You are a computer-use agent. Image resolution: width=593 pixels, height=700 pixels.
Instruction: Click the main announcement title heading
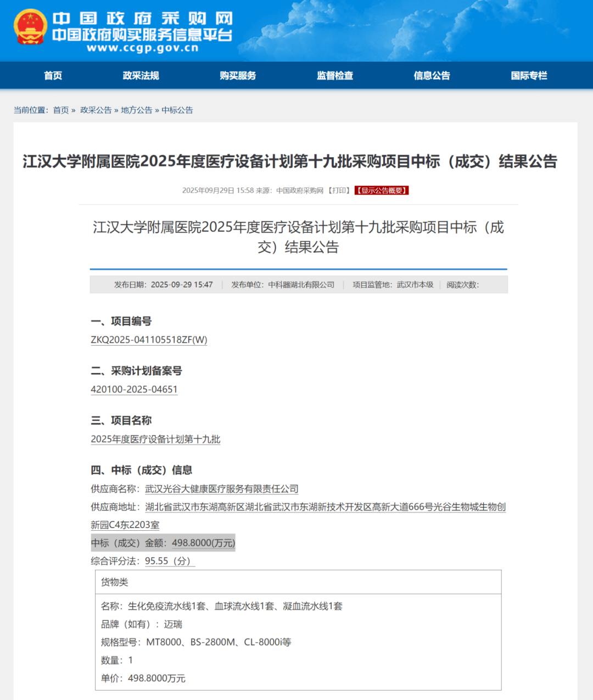[289, 162]
